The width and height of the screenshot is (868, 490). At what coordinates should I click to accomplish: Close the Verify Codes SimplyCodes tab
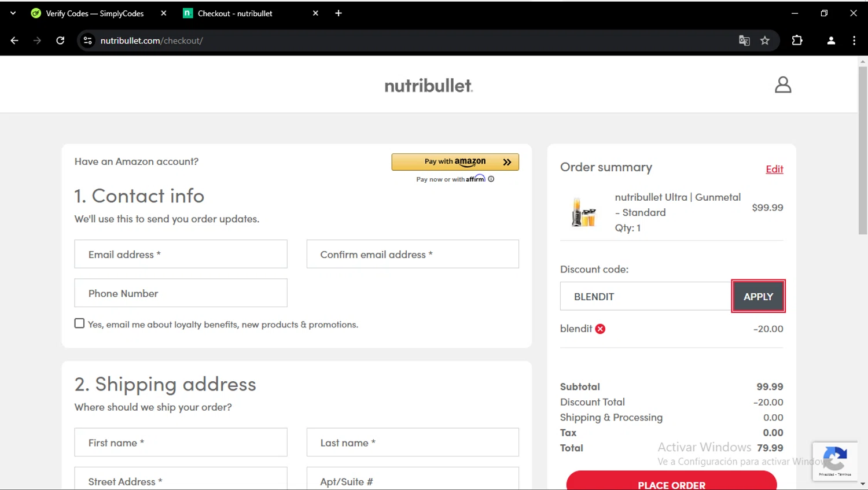coord(164,13)
